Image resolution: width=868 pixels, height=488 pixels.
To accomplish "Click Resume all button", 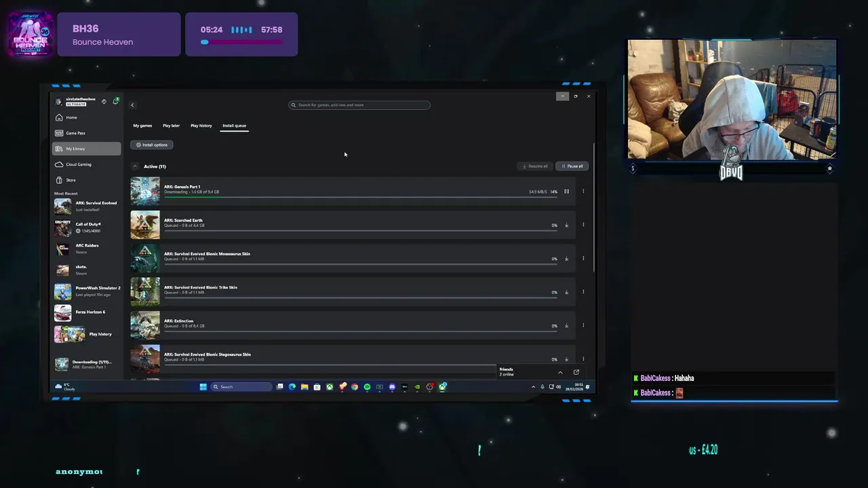I will coord(535,166).
